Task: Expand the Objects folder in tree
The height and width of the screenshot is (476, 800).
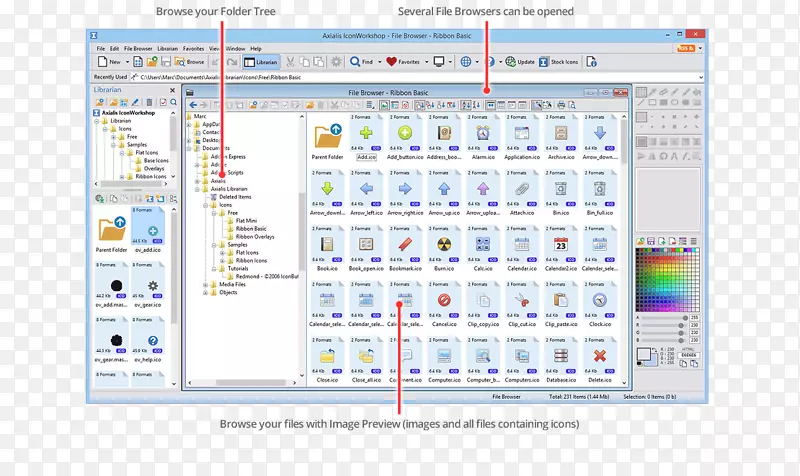Action: [x=205, y=293]
